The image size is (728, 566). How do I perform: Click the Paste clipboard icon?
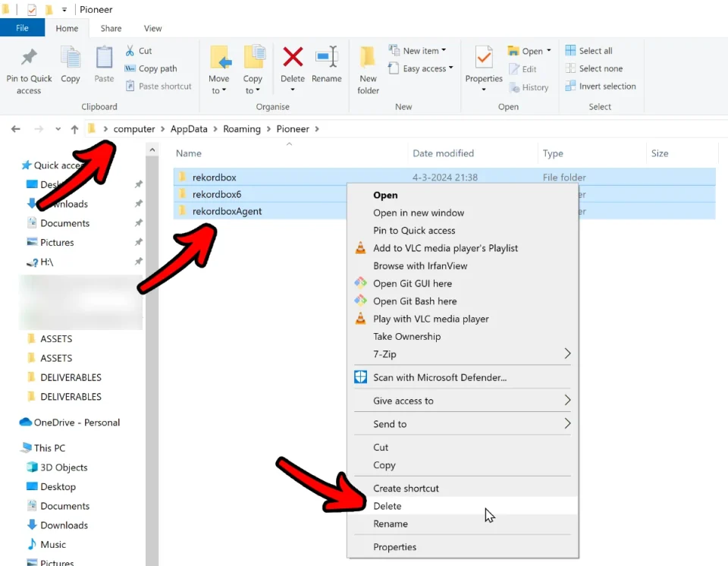[104, 58]
